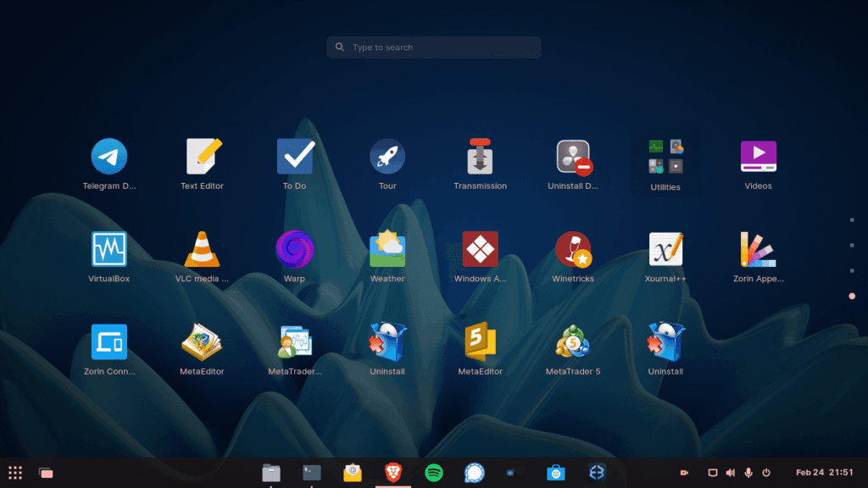Open VirtualBox
Viewport: 868px width, 488px height.
tap(109, 249)
